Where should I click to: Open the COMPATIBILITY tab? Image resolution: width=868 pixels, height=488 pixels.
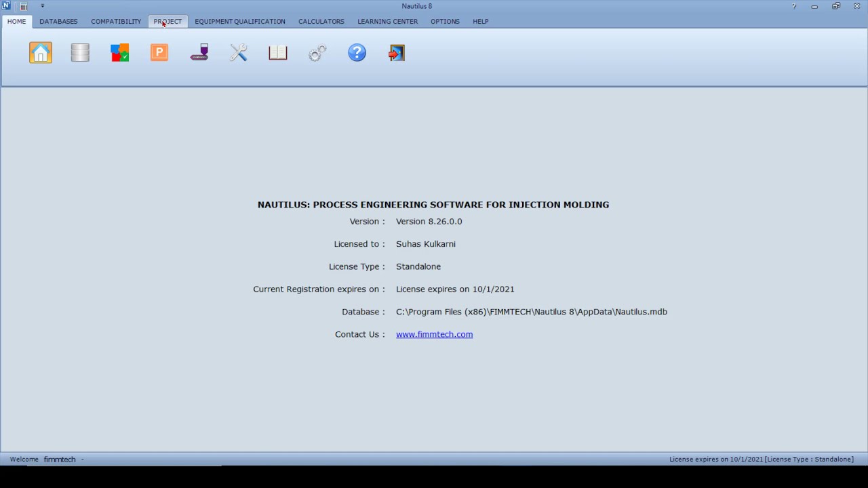[116, 21]
